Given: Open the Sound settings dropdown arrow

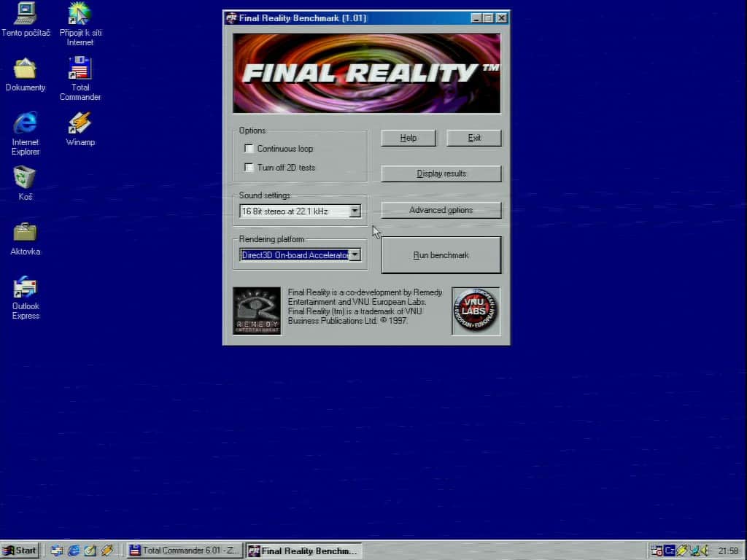Looking at the screenshot, I should click(355, 211).
